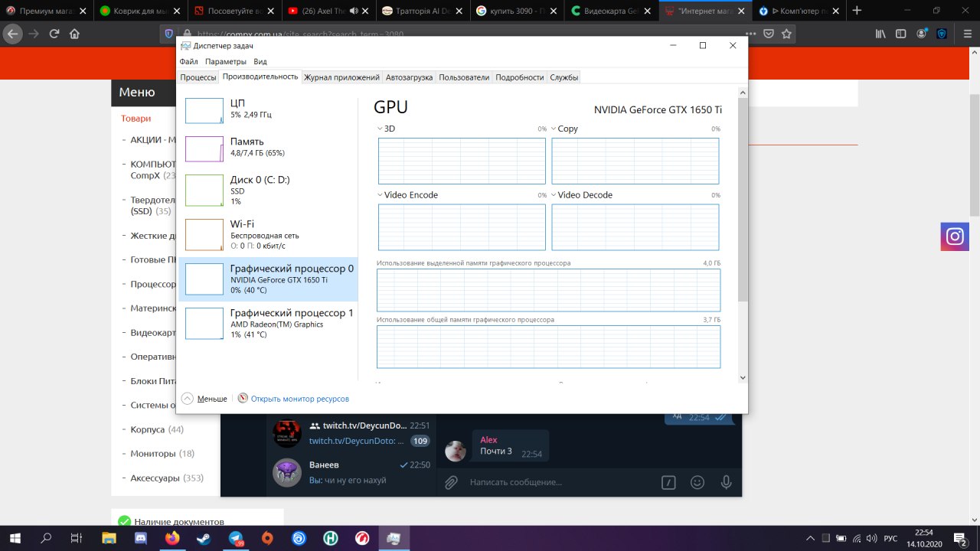Open Ванеев chat in Telegram list
This screenshot has width=980, height=551.
(x=351, y=472)
